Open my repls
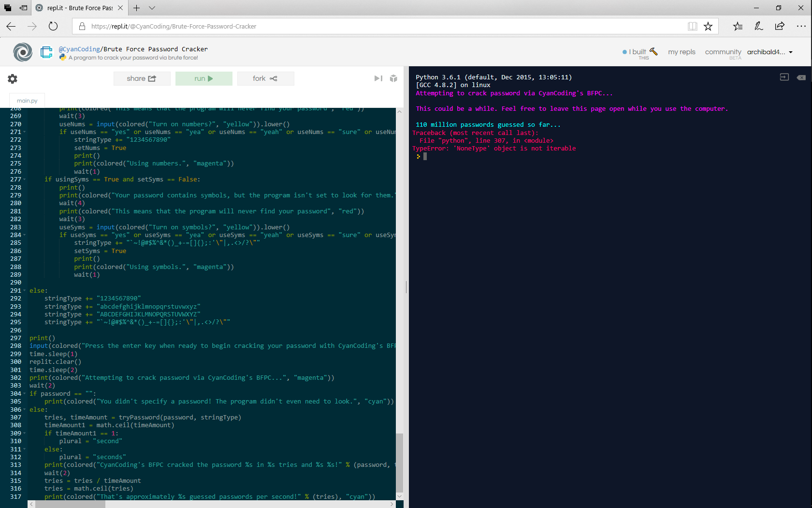Viewport: 812px width, 508px height. (681, 52)
